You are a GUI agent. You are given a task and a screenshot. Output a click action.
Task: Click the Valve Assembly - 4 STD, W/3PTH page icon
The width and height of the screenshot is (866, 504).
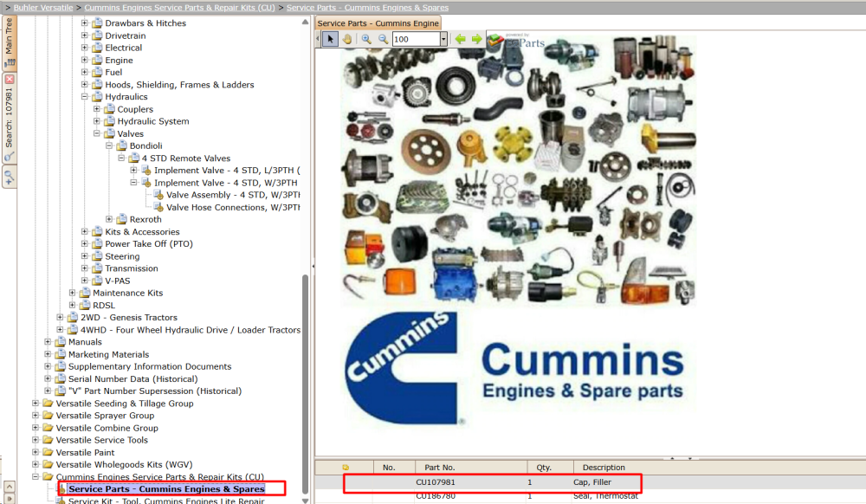pos(158,195)
